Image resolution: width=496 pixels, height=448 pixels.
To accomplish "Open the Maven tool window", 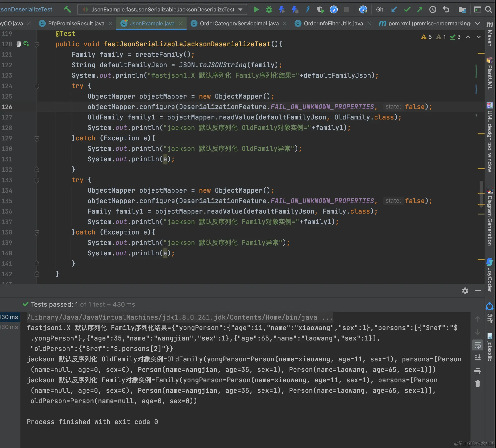I will (490, 34).
